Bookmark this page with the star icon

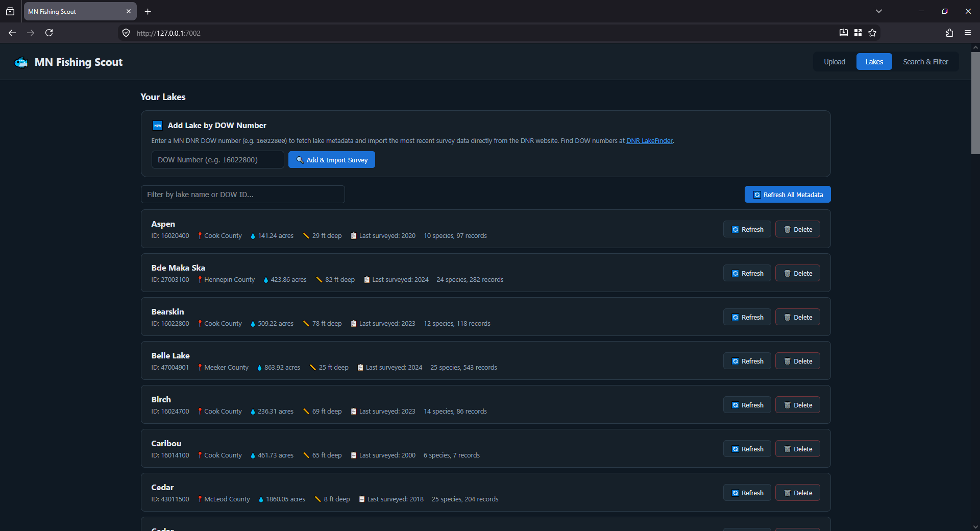coord(872,33)
